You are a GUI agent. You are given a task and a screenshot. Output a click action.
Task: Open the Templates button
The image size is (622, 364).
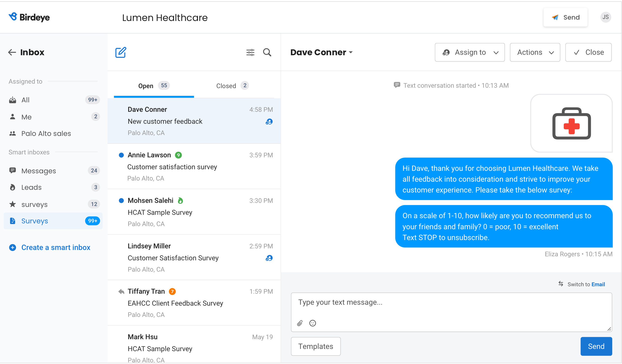point(316,346)
